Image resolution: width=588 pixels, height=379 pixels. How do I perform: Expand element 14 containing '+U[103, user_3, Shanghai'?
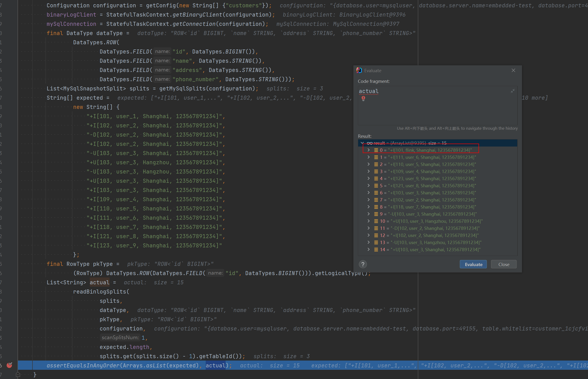coord(368,250)
